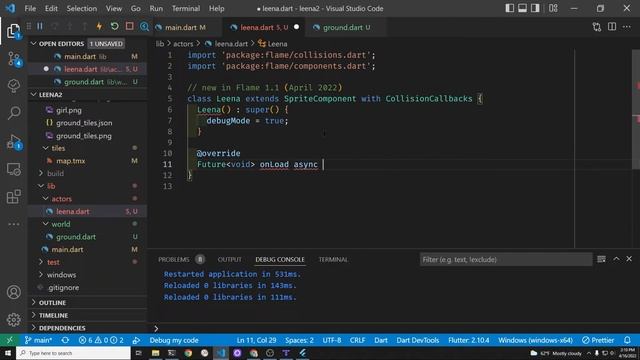Switch to the Problems panel tab

(x=173, y=260)
